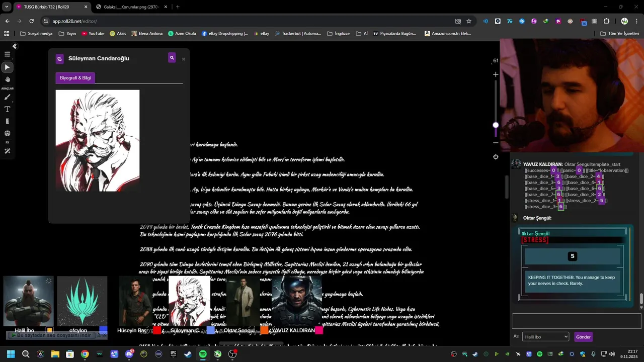
Task: Click o'cylon blue color swatch
Action: (x=103, y=330)
